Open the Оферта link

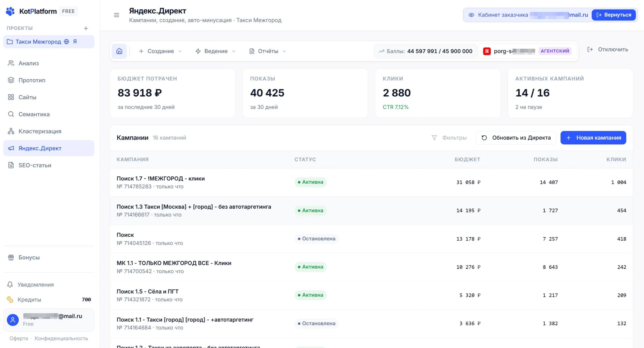[19, 338]
